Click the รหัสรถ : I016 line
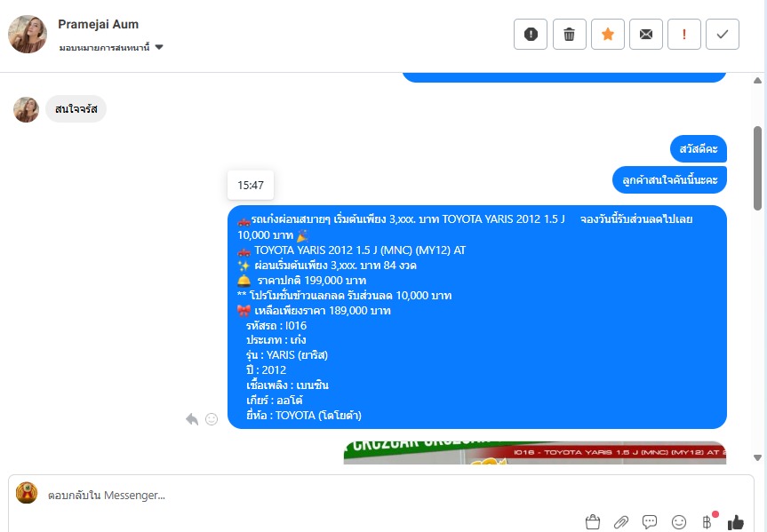 [x=276, y=326]
